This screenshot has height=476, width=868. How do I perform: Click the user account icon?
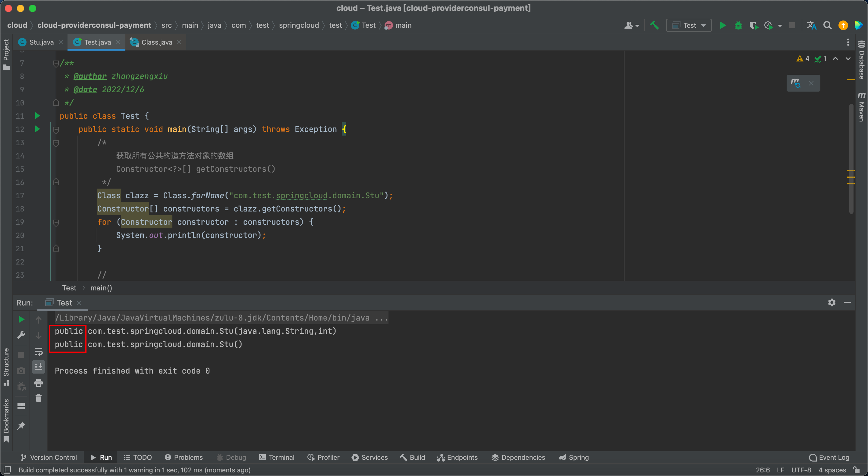coord(628,25)
